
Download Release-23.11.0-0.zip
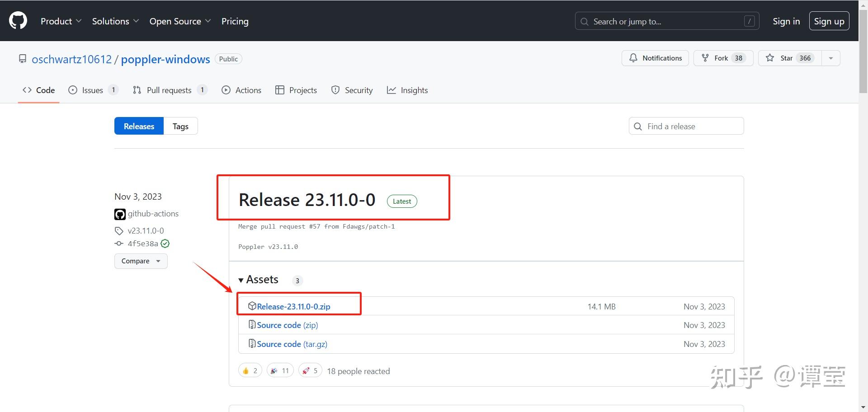(293, 306)
